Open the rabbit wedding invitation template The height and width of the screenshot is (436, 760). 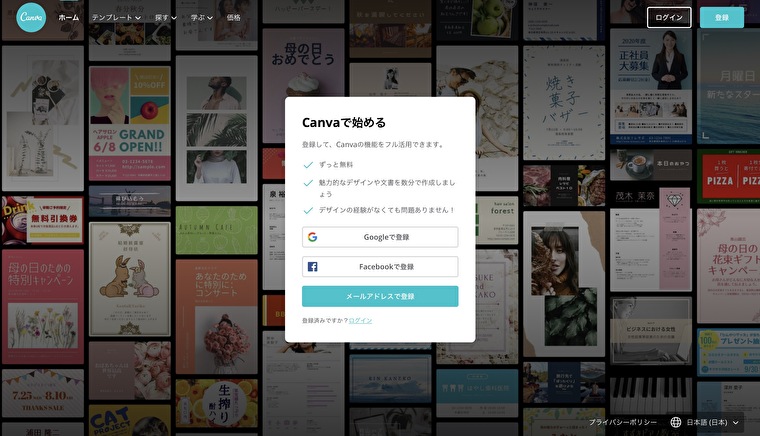click(x=129, y=279)
